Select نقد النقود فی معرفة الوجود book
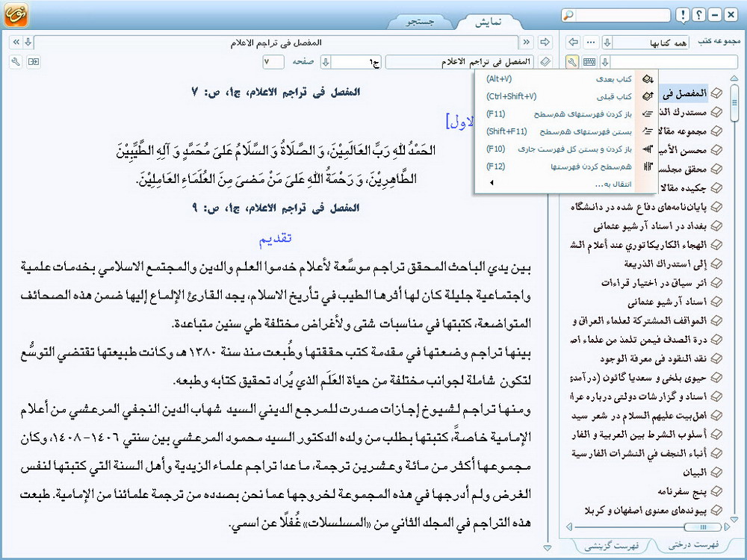The width and height of the screenshot is (747, 560). [x=653, y=358]
